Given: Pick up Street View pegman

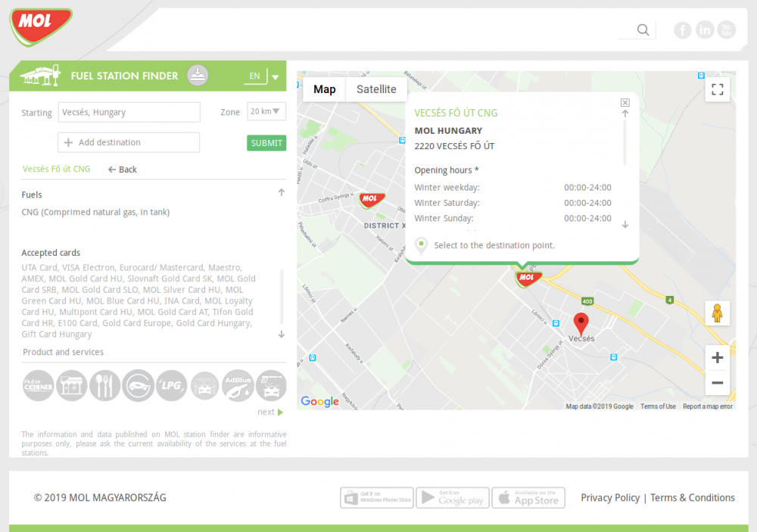Looking at the screenshot, I should click(717, 313).
